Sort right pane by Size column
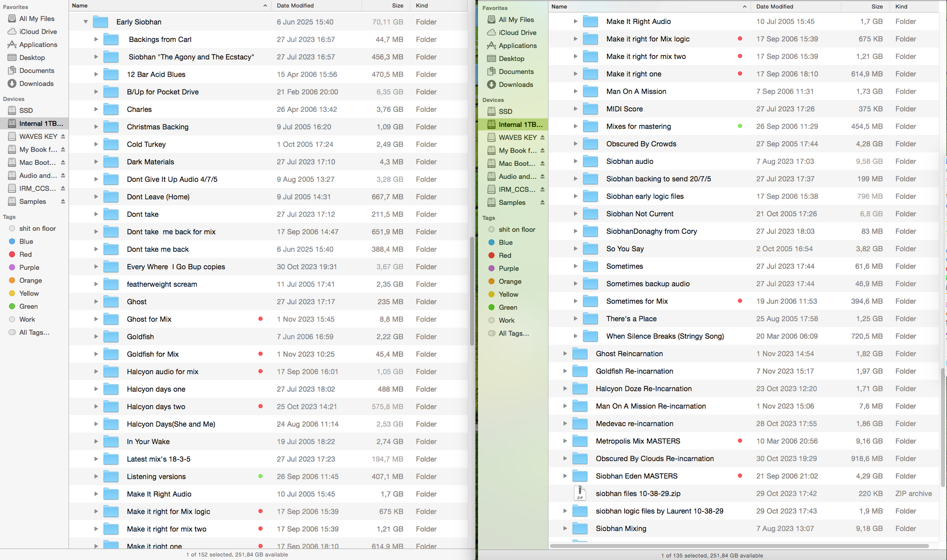Viewport: 947px width, 560px height. coord(877,6)
